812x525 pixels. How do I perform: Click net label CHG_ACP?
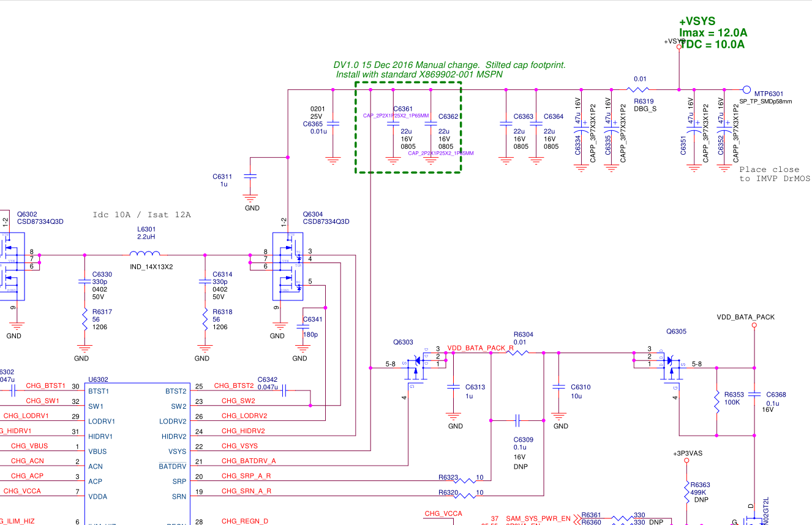(x=28, y=476)
